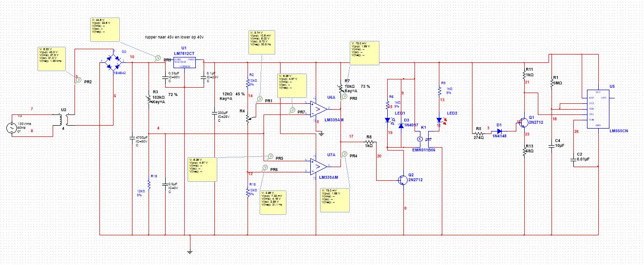Click resistor R8 1kΩ
644x265 pixels.
coord(369,142)
